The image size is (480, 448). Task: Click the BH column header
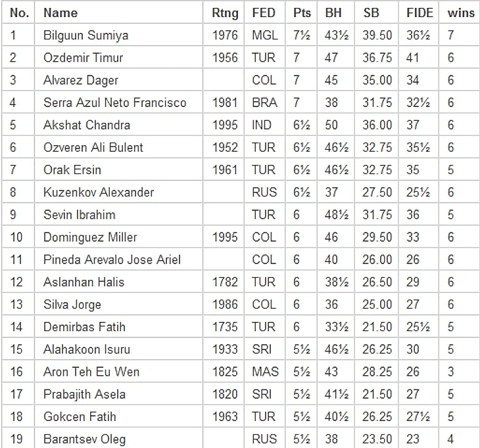pos(333,13)
